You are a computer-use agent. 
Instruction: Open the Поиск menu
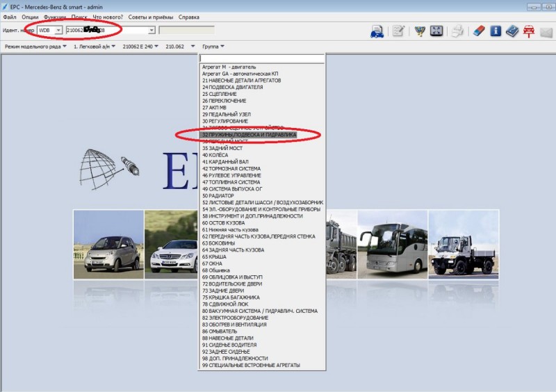click(x=79, y=17)
